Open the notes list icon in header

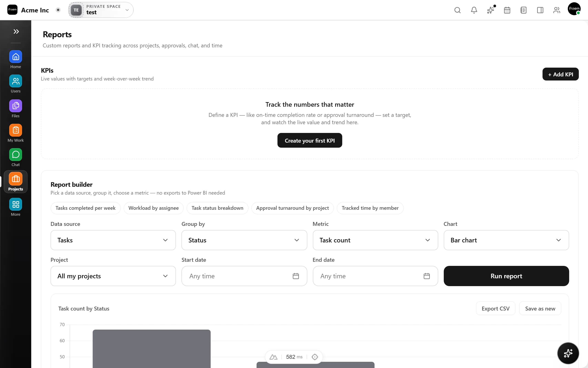pyautogui.click(x=524, y=10)
